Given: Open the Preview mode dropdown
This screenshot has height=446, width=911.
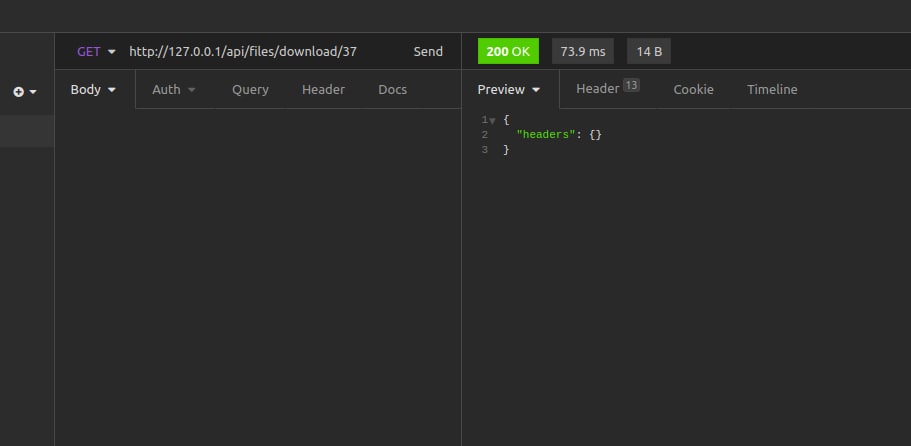Looking at the screenshot, I should point(510,89).
